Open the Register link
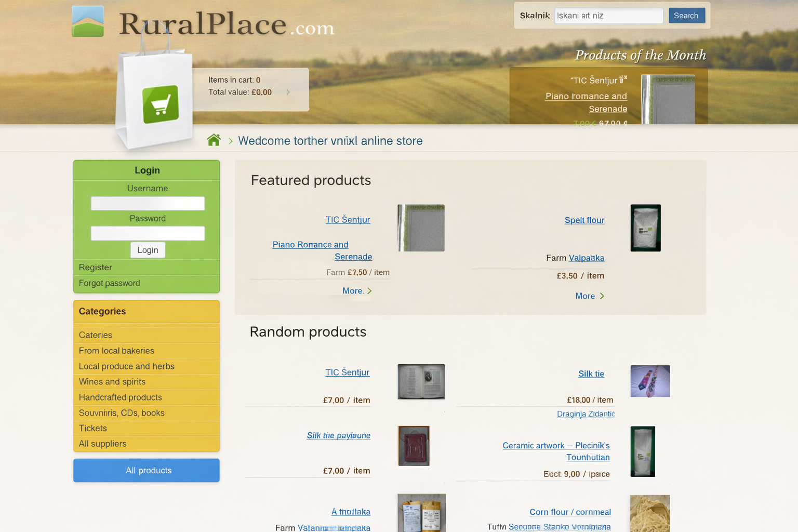Image resolution: width=798 pixels, height=532 pixels. pos(95,267)
